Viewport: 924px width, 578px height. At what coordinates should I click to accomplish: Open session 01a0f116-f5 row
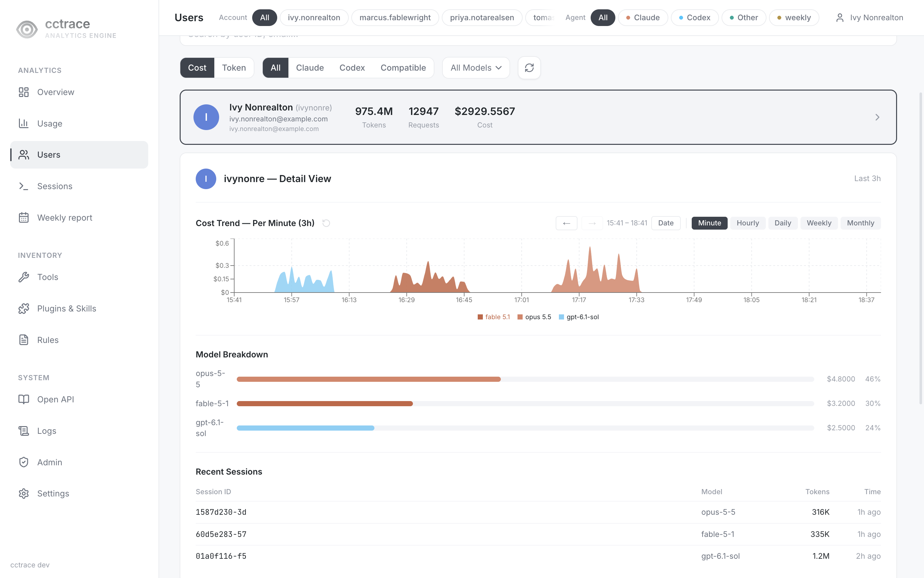(x=538, y=556)
